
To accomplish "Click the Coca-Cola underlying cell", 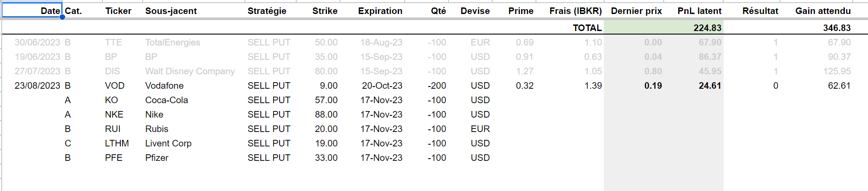I will (x=167, y=100).
